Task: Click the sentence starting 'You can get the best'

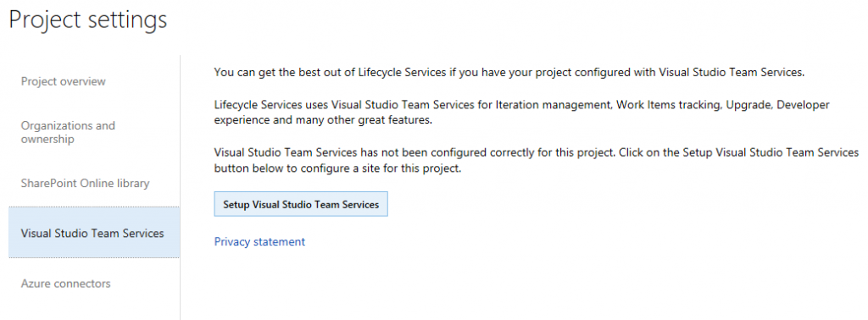Action: pyautogui.click(x=509, y=73)
